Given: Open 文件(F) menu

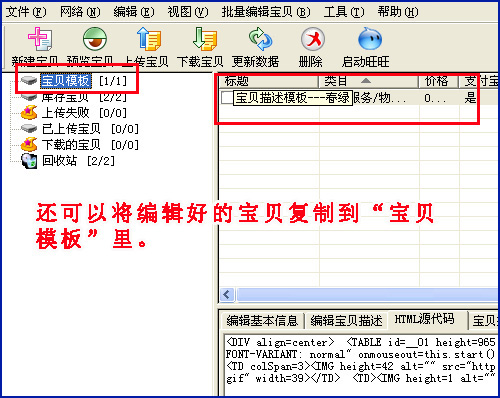Looking at the screenshot, I should [x=26, y=12].
